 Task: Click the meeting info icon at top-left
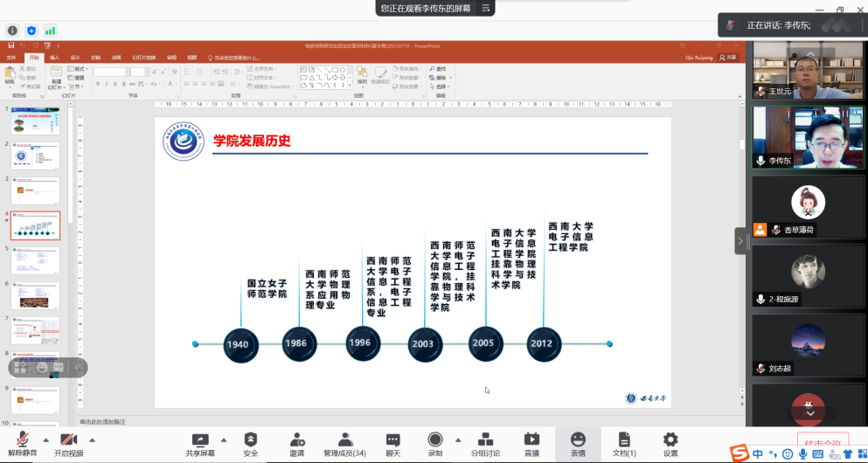coord(12,31)
